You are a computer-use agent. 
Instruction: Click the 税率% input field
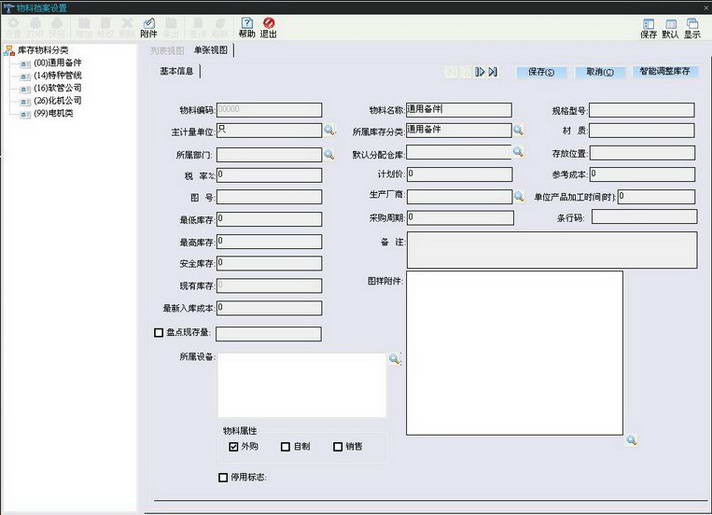pos(269,175)
